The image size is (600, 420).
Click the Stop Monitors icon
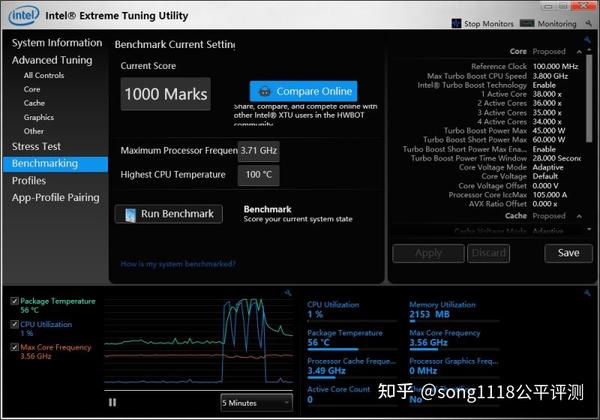tap(457, 24)
